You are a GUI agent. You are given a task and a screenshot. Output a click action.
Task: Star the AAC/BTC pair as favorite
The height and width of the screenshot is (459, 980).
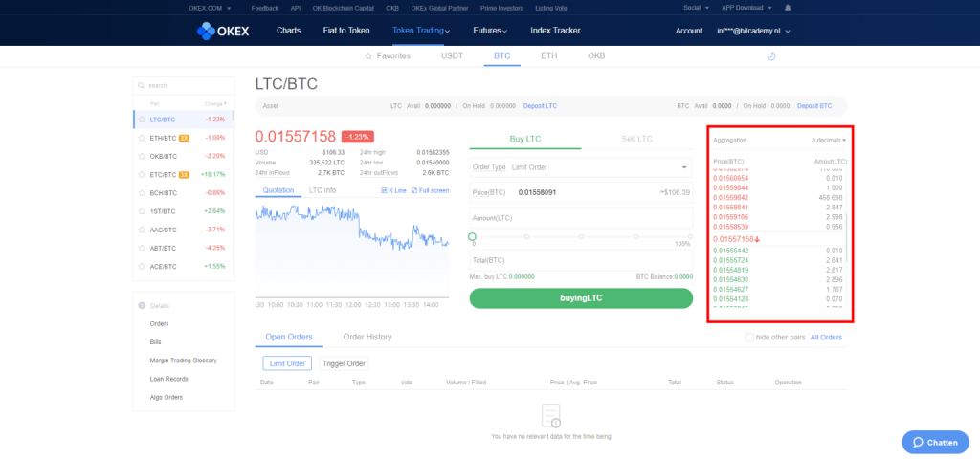[x=142, y=229]
